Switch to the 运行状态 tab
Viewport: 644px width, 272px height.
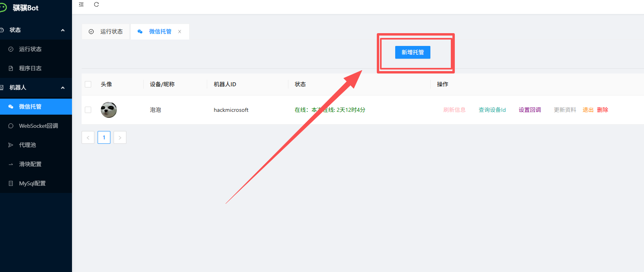106,32
